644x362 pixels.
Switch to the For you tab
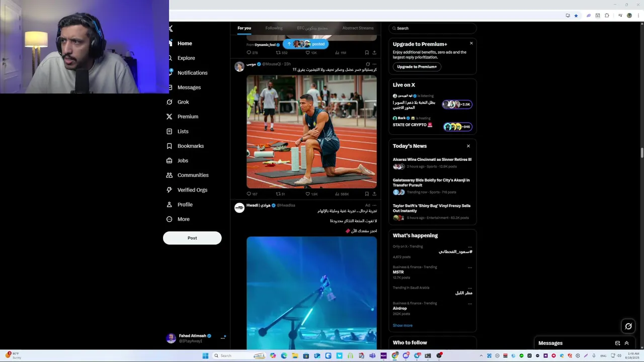(x=244, y=28)
